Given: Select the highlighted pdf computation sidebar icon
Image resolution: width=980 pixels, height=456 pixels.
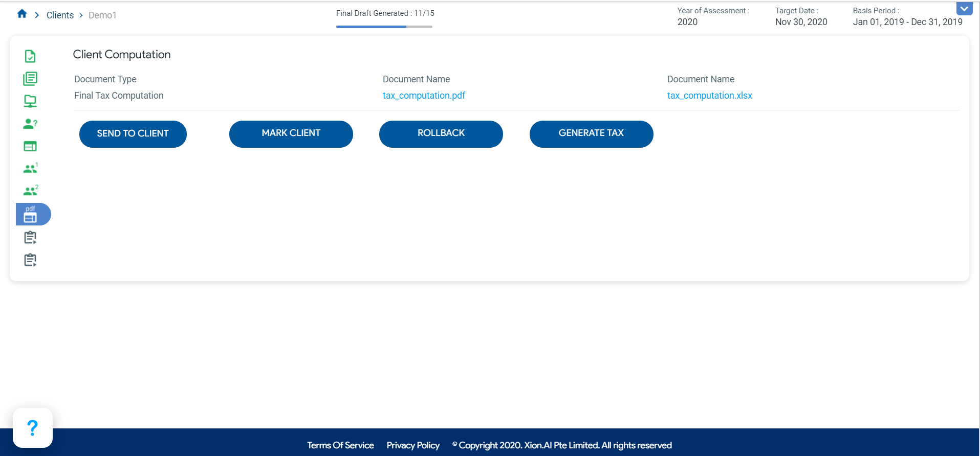Looking at the screenshot, I should click(31, 214).
